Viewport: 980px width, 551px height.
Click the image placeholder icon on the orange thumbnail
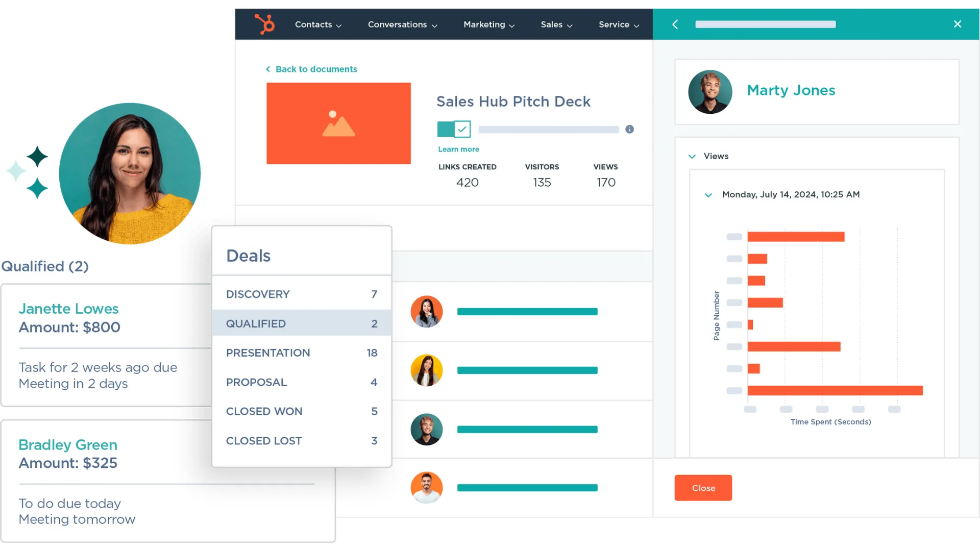(338, 124)
